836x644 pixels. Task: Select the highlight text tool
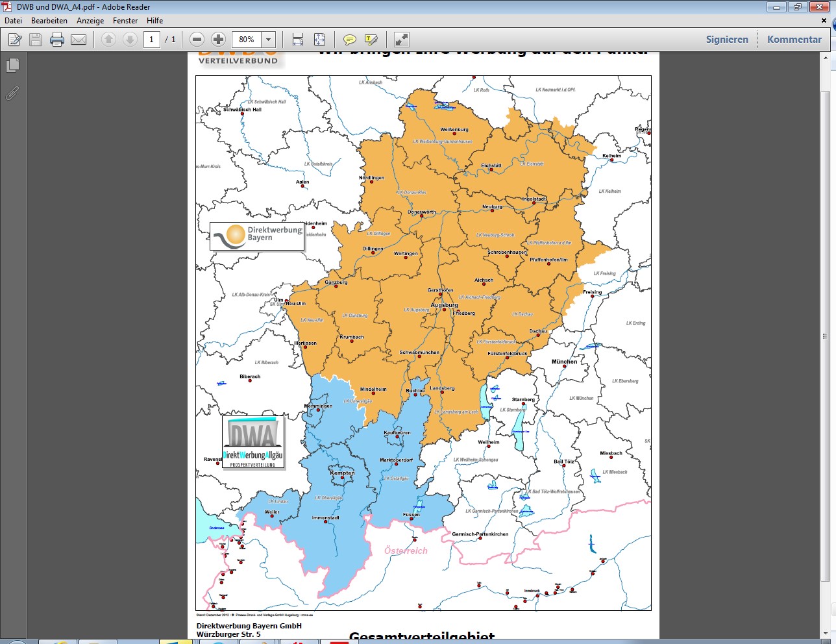371,40
